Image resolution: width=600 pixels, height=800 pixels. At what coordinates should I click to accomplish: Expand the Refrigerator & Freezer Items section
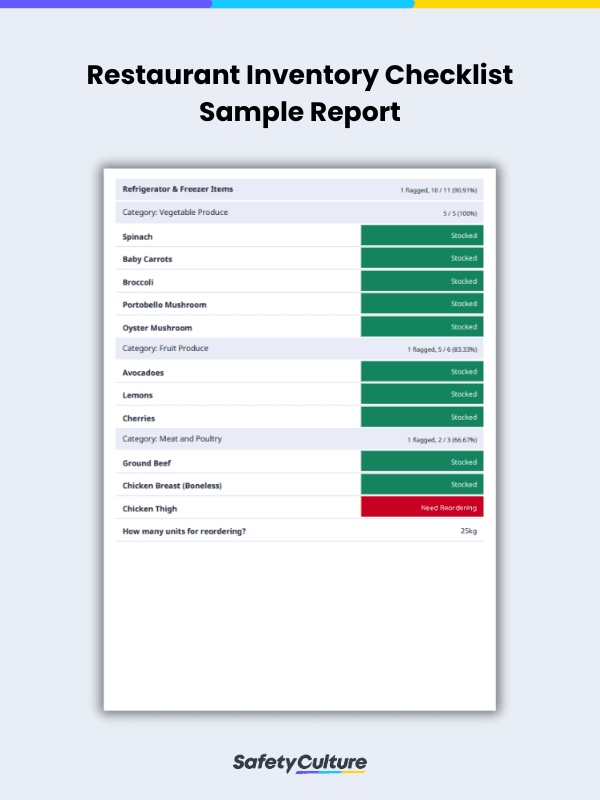pyautogui.click(x=178, y=189)
